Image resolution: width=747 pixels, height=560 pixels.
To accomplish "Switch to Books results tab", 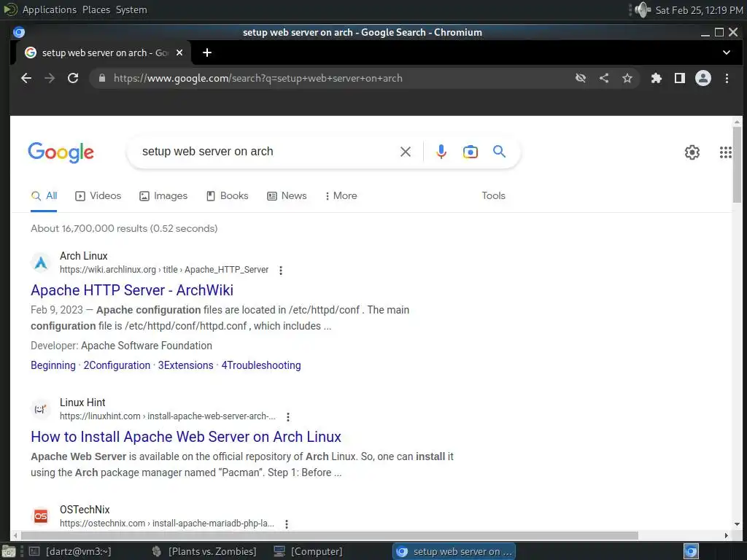I will [x=228, y=195].
